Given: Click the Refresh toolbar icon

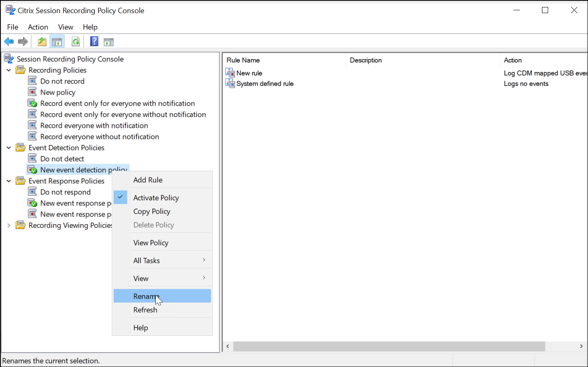Looking at the screenshot, I should click(76, 41).
